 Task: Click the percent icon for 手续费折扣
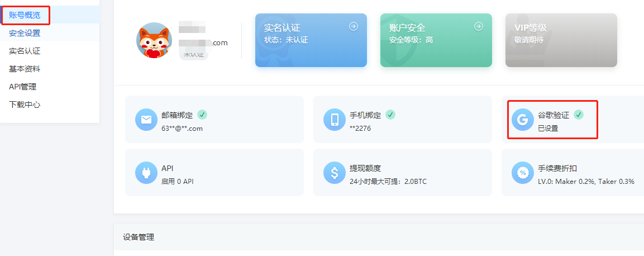click(x=523, y=173)
